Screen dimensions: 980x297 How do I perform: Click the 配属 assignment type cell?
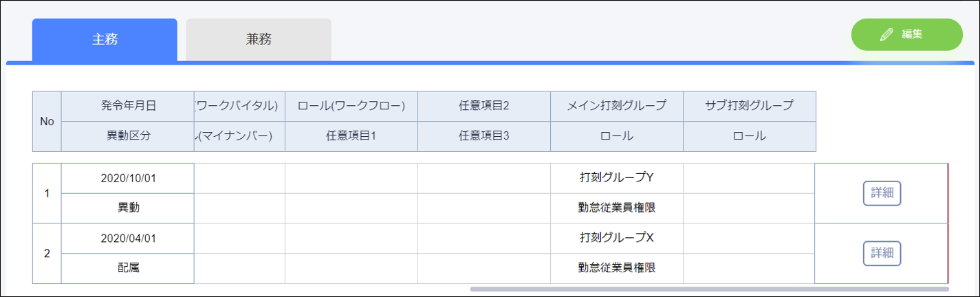click(x=128, y=268)
